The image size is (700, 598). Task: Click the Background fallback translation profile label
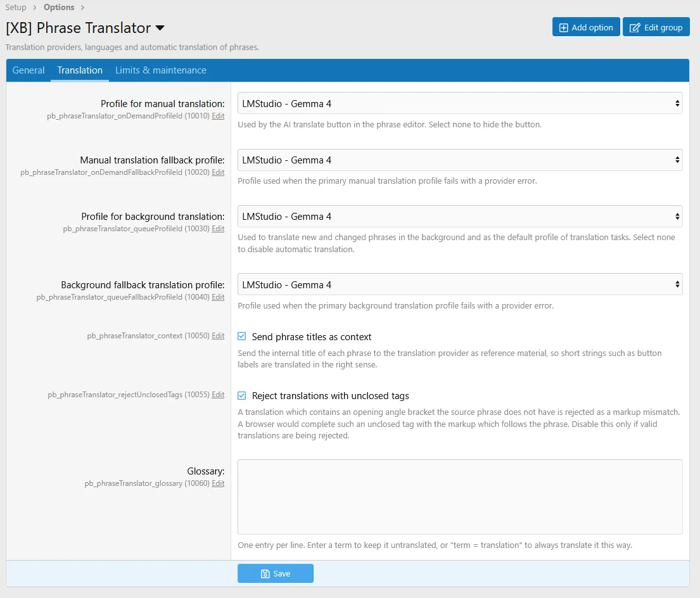click(x=143, y=284)
